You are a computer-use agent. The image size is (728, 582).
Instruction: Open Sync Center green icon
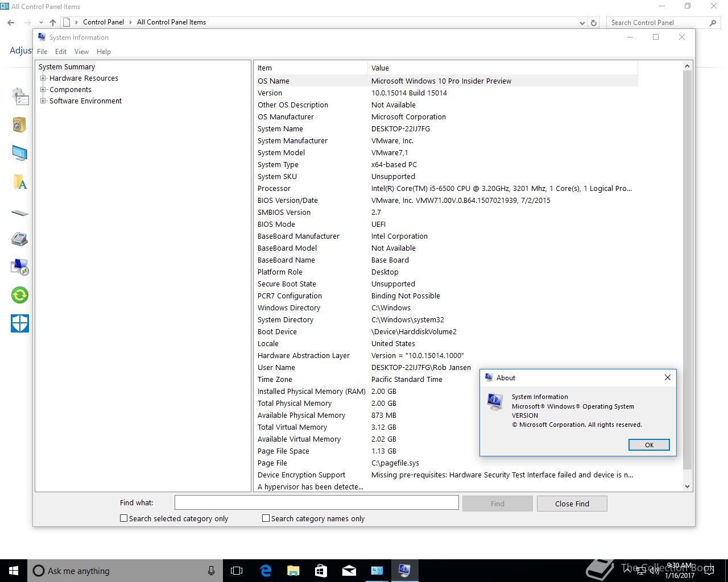click(x=20, y=295)
